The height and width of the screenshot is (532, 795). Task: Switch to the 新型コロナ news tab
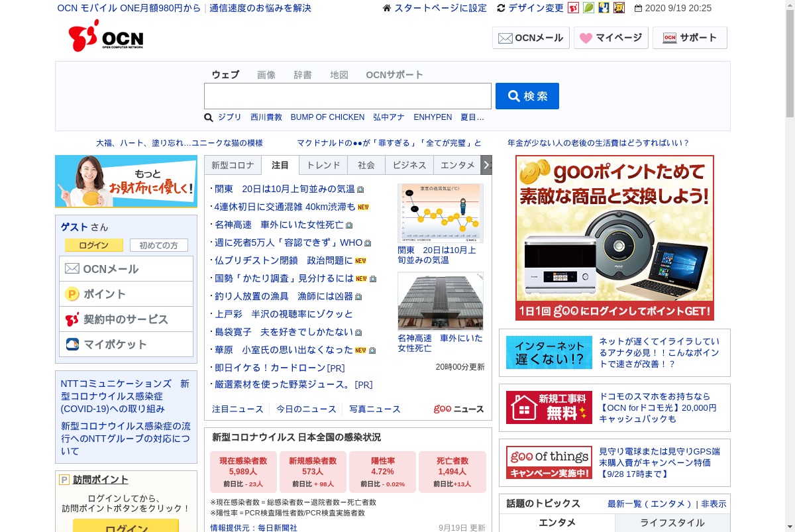(x=233, y=166)
